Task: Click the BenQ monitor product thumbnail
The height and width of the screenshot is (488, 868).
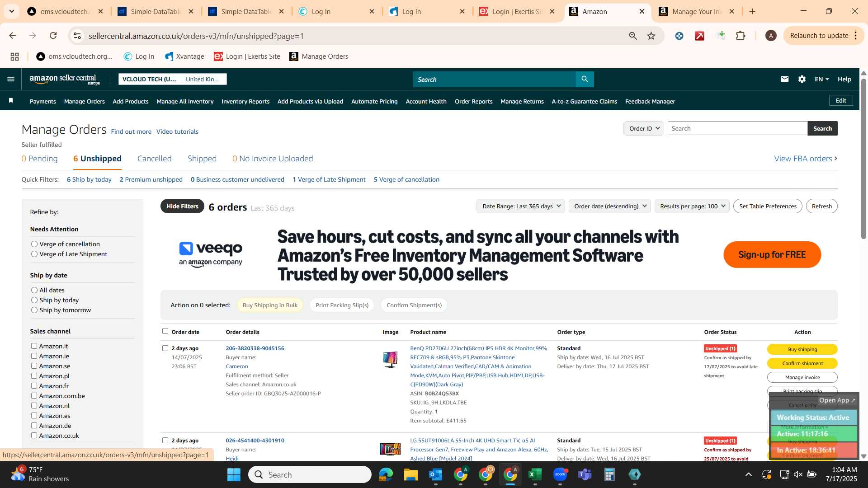Action: coord(390,360)
